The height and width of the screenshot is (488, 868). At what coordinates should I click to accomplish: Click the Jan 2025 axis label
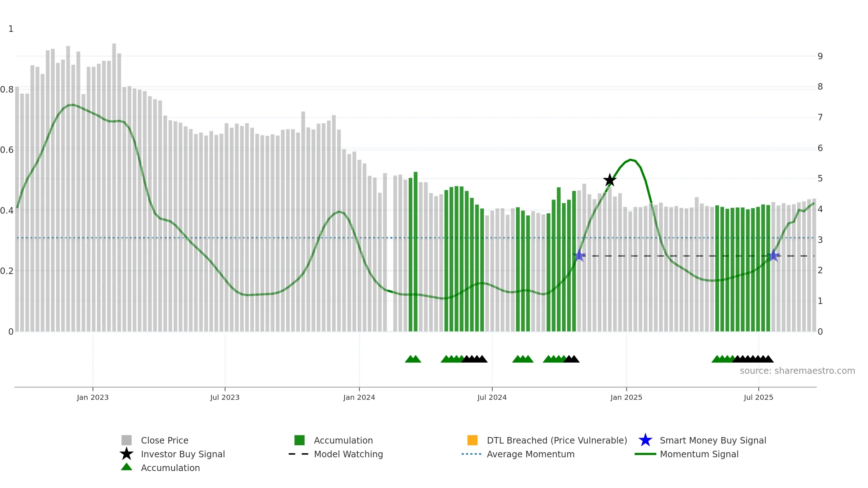[x=626, y=398]
